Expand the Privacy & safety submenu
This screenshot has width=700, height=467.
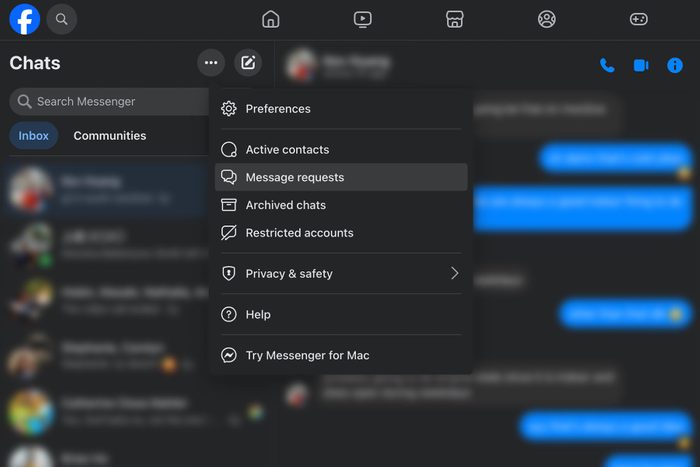(x=340, y=273)
